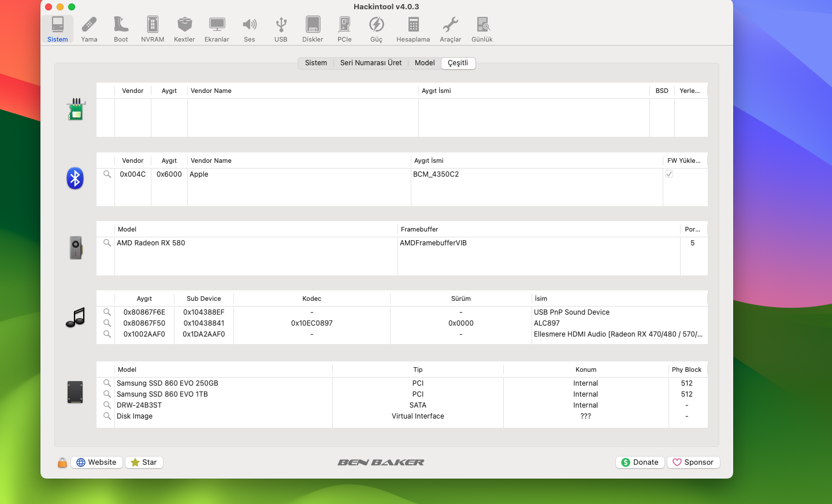832x504 pixels.
Task: Open the Araçlar tools section
Action: pyautogui.click(x=450, y=29)
